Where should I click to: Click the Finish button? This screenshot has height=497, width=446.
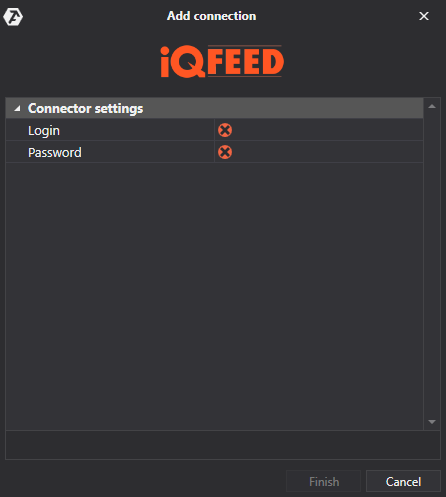(324, 481)
